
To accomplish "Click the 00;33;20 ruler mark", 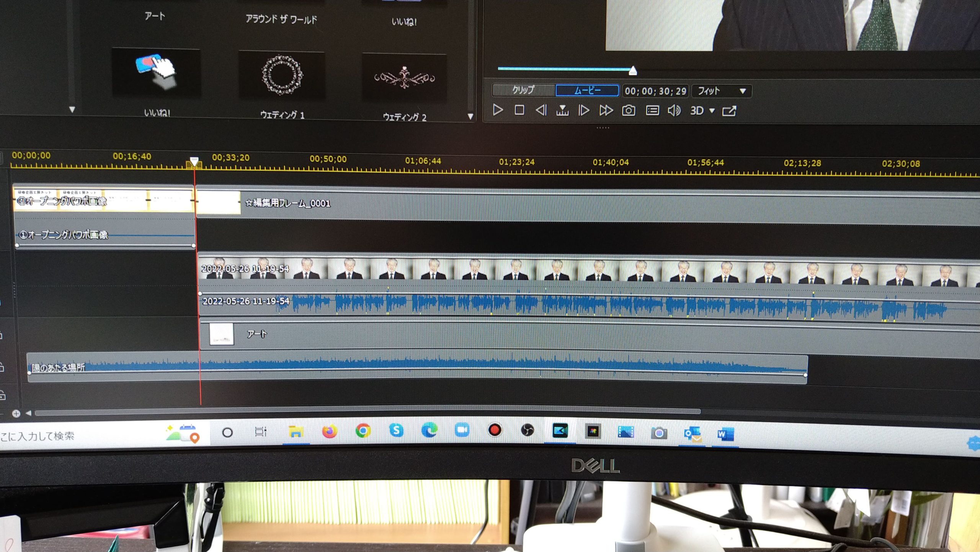I will coord(230,158).
